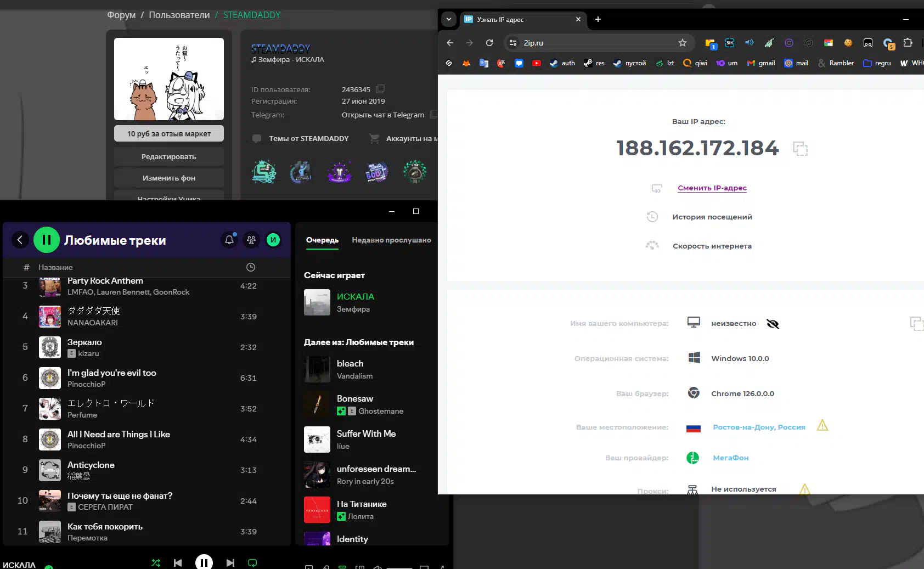Click Сменить IP-адрес link
Viewport: 924px width, 569px height.
pos(712,188)
